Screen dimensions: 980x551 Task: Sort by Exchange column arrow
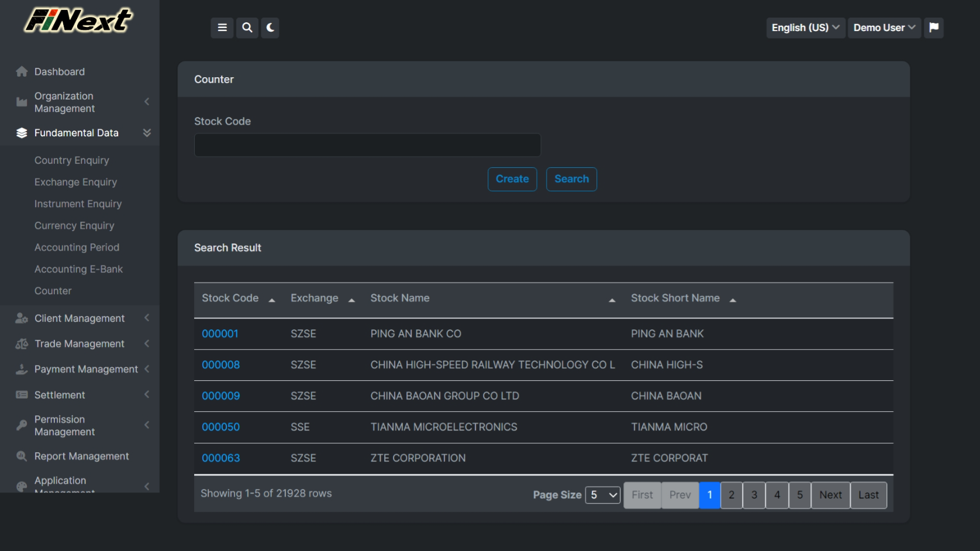351,300
